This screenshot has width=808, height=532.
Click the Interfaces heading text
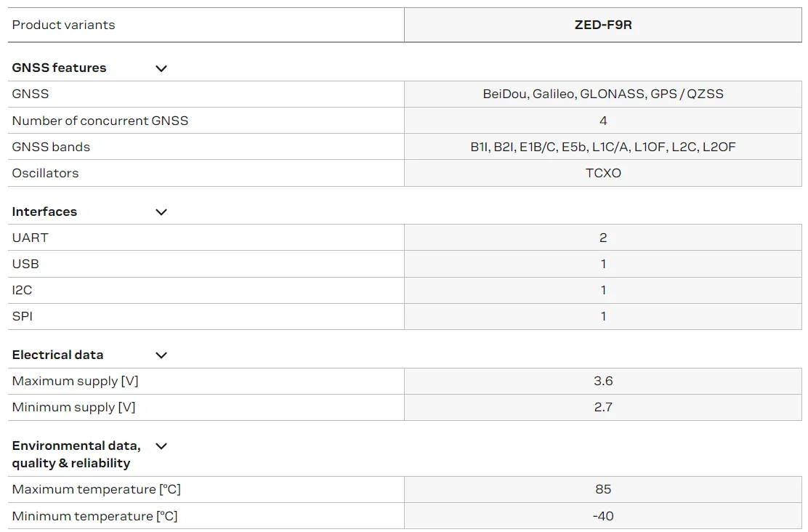point(44,212)
